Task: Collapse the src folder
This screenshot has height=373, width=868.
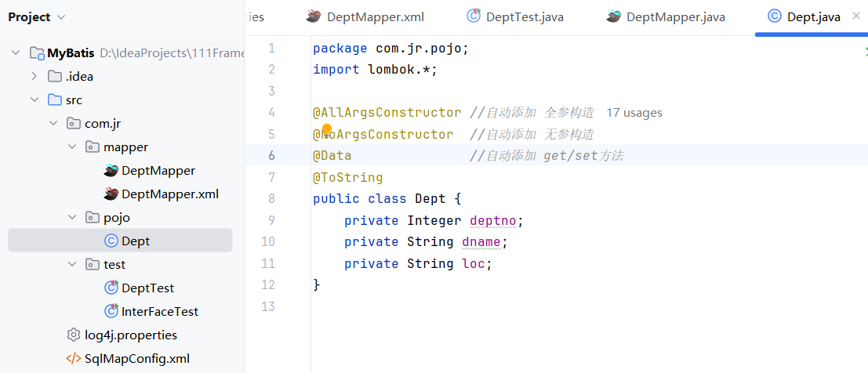Action: (x=35, y=100)
